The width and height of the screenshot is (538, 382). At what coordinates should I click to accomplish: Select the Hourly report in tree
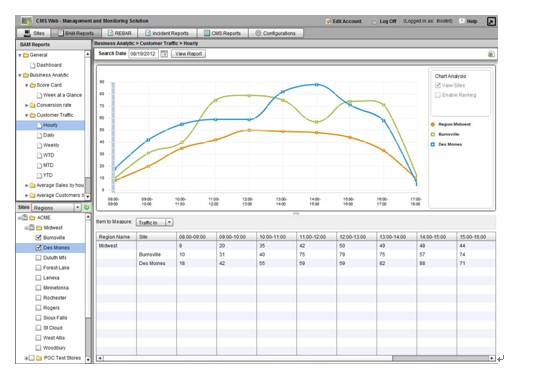click(50, 125)
